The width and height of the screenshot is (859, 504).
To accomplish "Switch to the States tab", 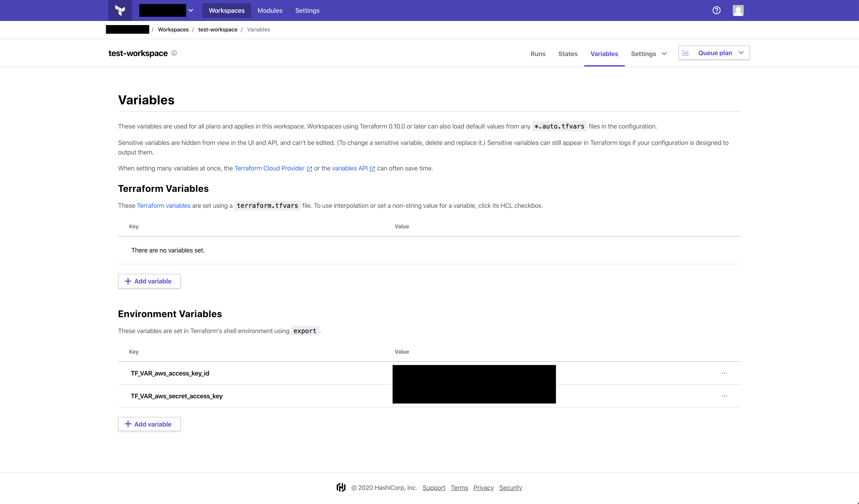I will pyautogui.click(x=568, y=54).
